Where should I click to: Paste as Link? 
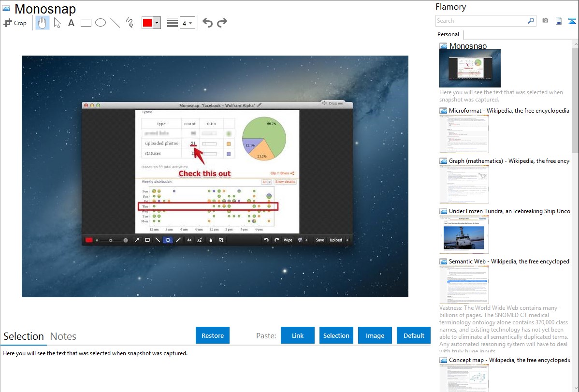(298, 335)
